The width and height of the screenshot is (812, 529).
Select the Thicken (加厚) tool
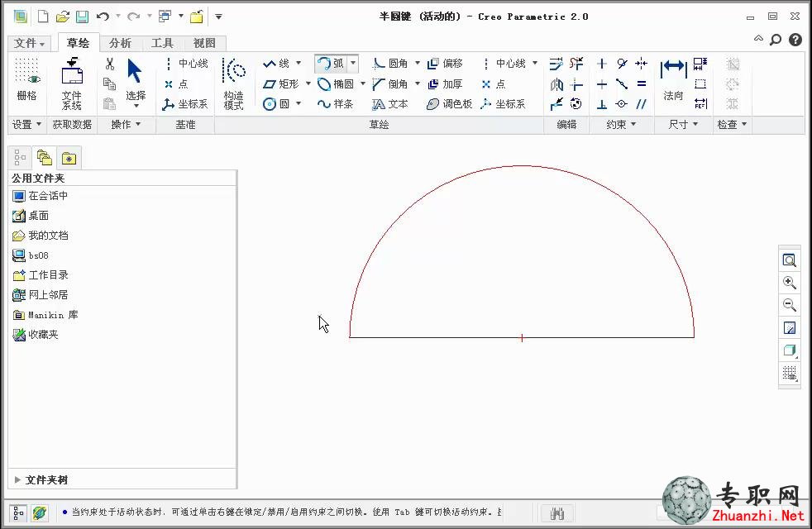[446, 83]
